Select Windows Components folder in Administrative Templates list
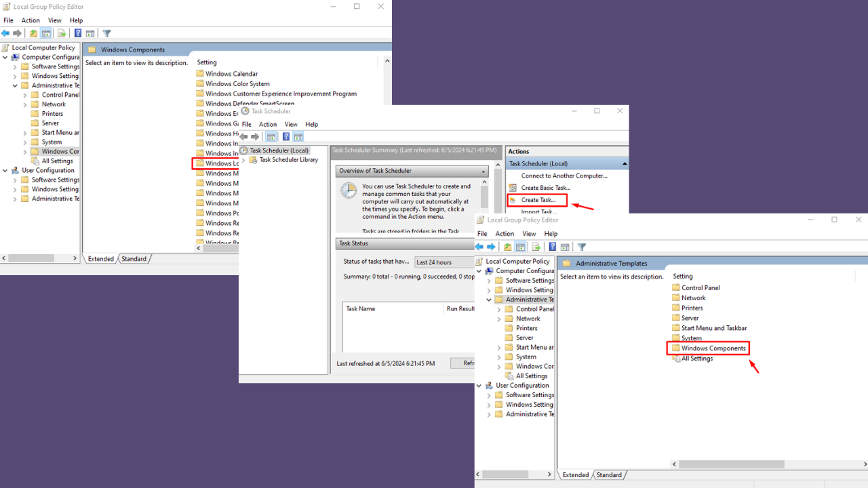The image size is (868, 488). (713, 348)
